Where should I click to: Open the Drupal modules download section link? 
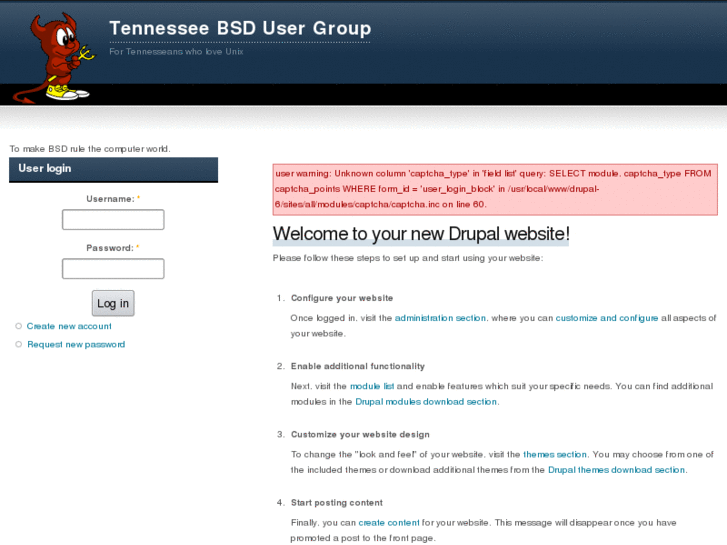[x=426, y=402]
